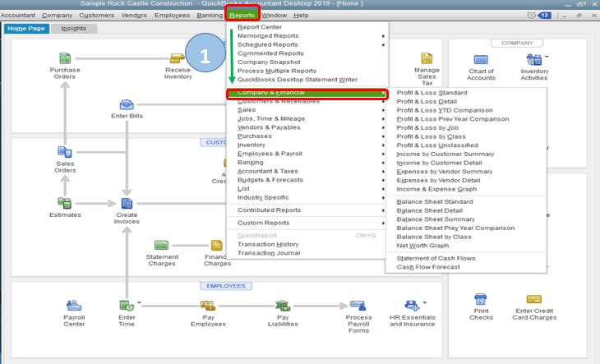The height and width of the screenshot is (364, 600).
Task: Click the Enter Bills icon
Action: [127, 104]
